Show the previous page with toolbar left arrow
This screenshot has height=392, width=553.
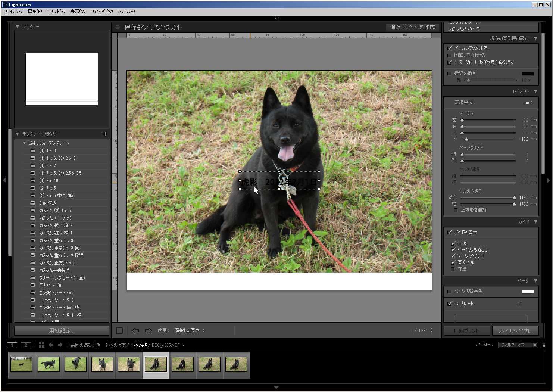click(135, 330)
